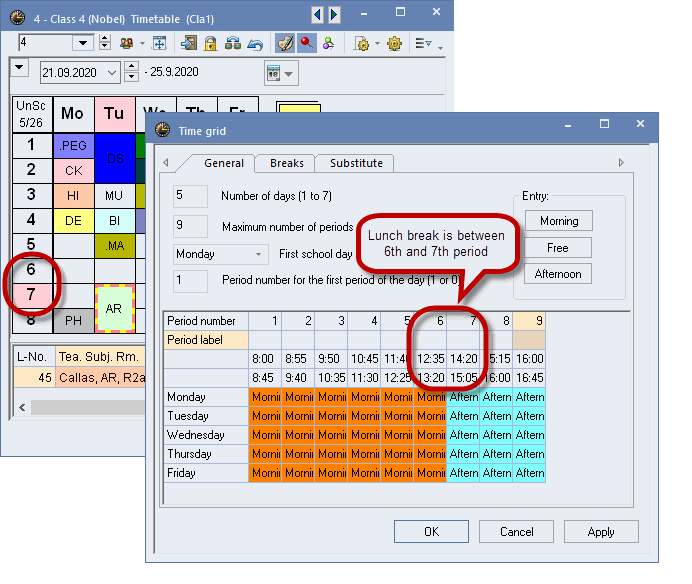
Task: Open the First school day Monday dropdown
Action: 220,254
